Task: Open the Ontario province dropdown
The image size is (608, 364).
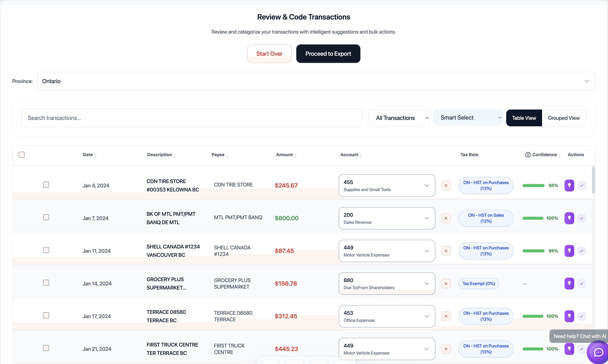Action: pos(316,81)
